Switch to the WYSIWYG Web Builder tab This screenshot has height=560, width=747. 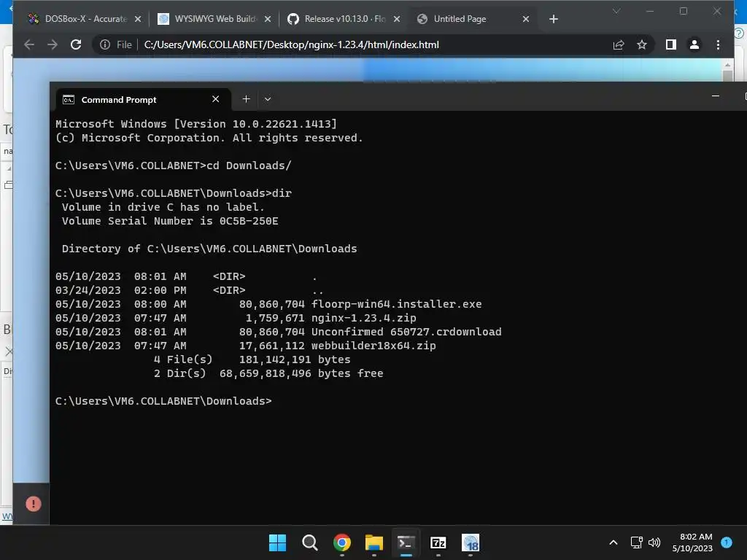coord(214,19)
